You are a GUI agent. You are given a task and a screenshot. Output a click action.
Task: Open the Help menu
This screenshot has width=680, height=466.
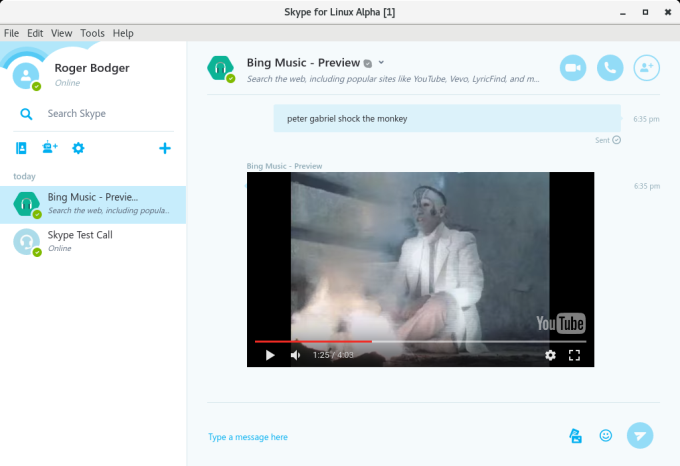(x=123, y=33)
